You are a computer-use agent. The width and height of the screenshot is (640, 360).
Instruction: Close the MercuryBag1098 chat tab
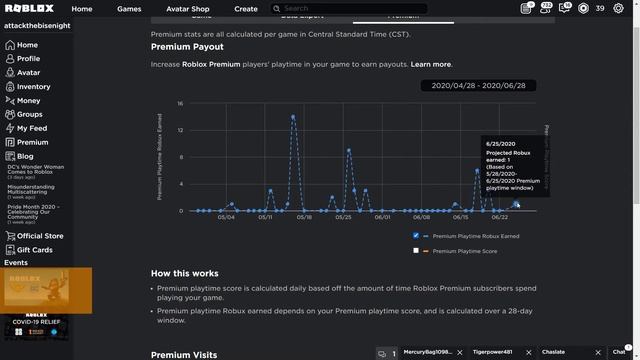point(460,352)
